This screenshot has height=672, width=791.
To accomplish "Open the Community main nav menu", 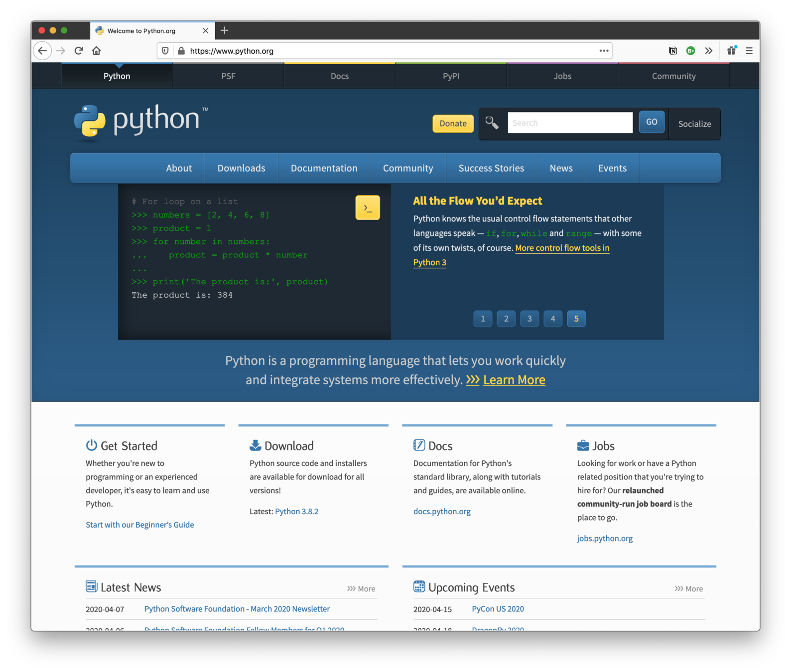I will (x=408, y=168).
